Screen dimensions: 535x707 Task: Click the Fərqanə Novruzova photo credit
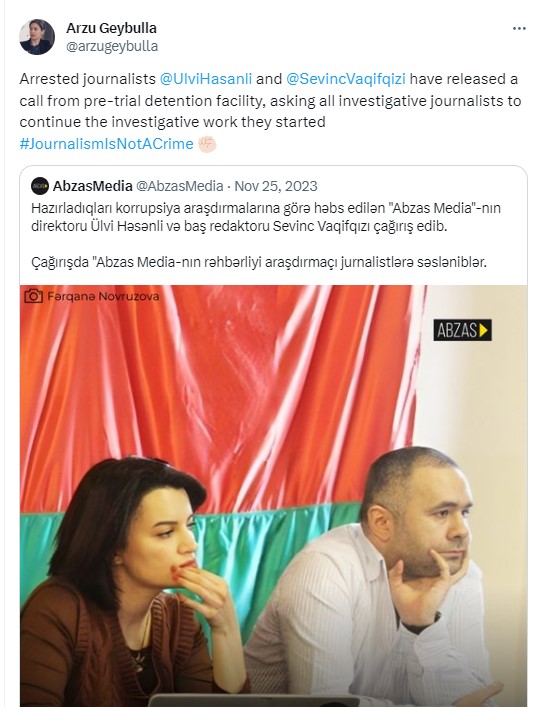tap(103, 296)
